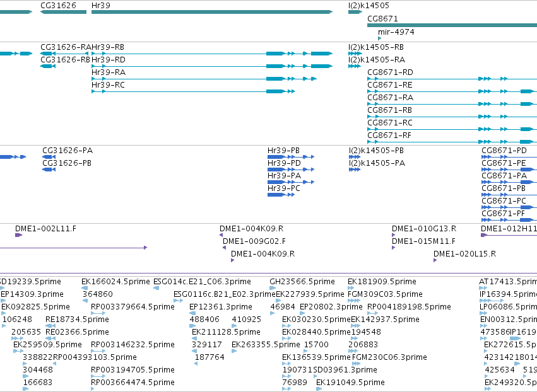537x392 pixels.
Task: Select the EP20802.3prime EST
Action: pyautogui.click(x=302, y=313)
